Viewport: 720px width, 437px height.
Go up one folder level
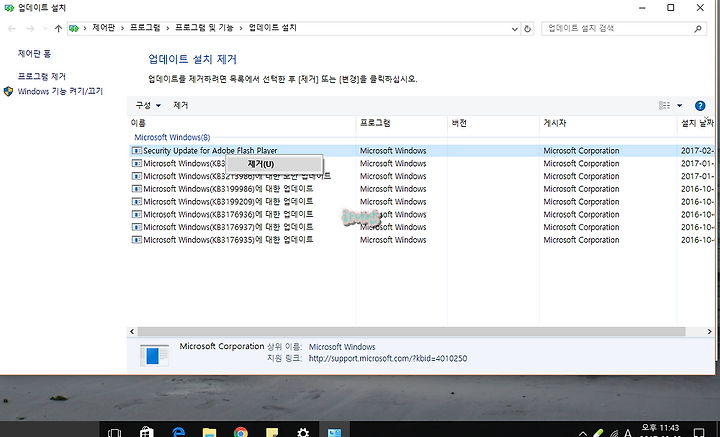click(58, 28)
